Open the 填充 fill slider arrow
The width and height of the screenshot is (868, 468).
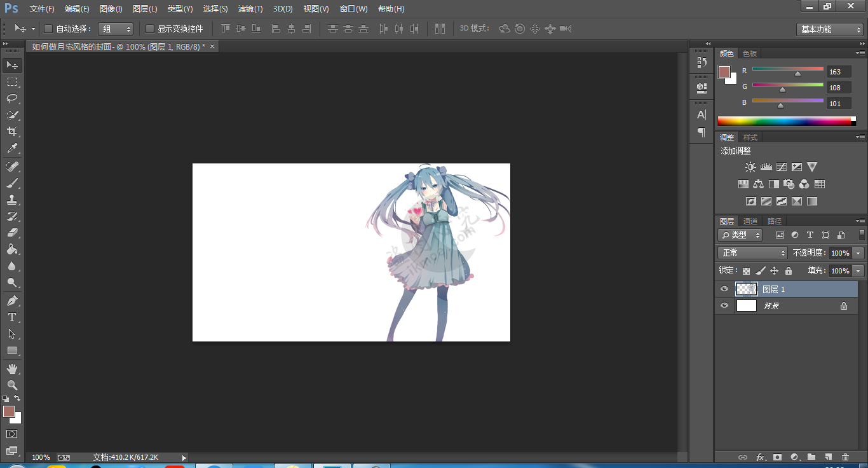tap(859, 271)
